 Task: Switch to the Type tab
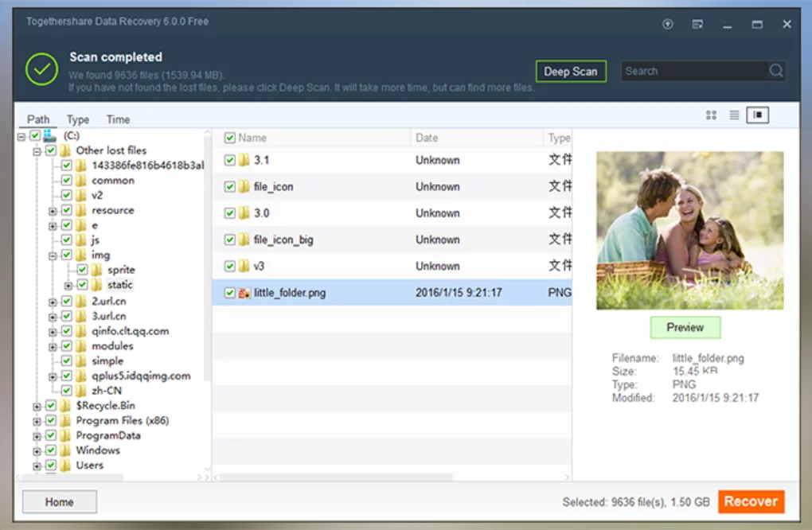click(78, 119)
